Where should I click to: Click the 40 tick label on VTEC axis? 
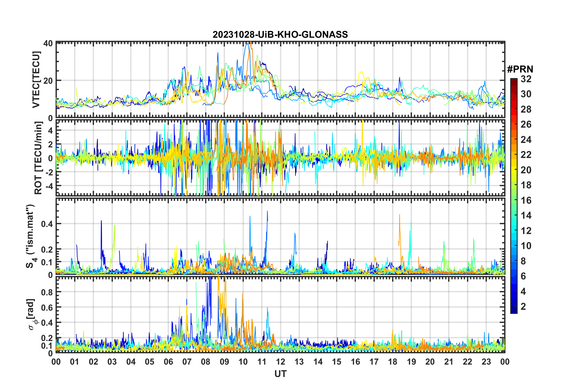coord(48,43)
